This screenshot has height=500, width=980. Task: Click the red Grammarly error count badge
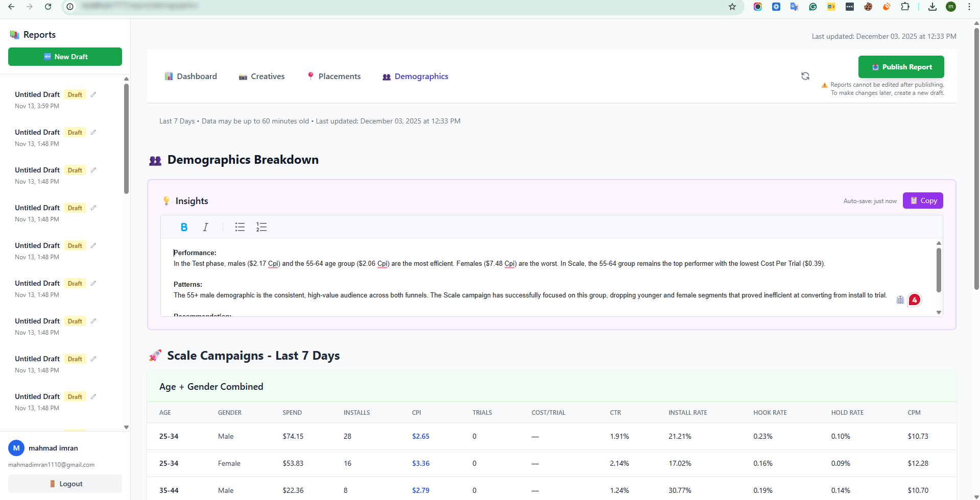[914, 299]
